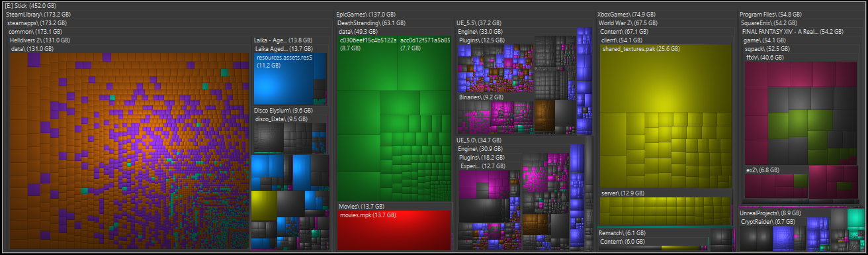868x255 pixels.
Task: Open Helldivers 2\ (131.0 GB) folder label
Action: 40,40
